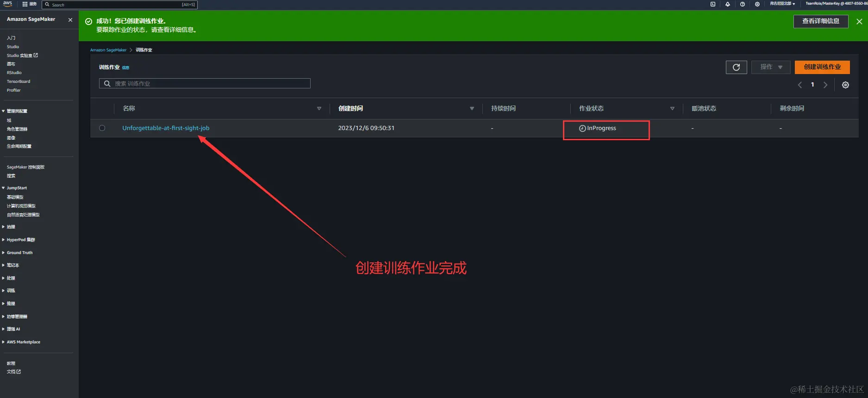Expand the 处理 section

point(3,278)
